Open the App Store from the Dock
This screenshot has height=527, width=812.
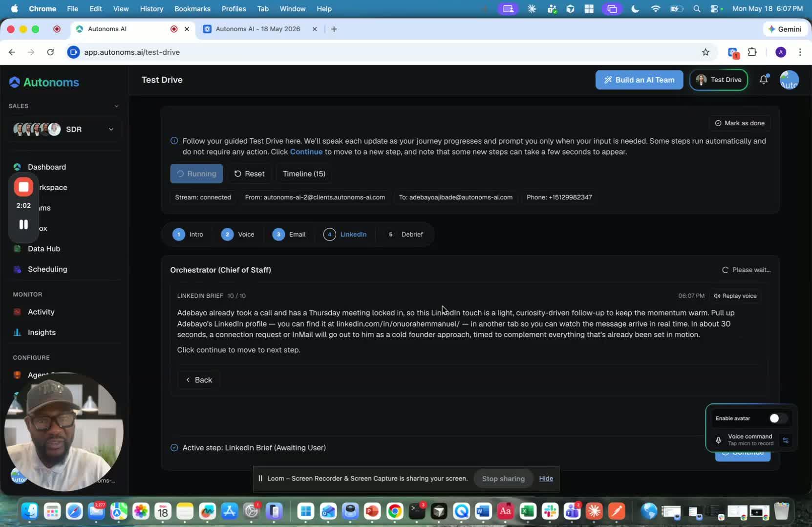pos(229,511)
